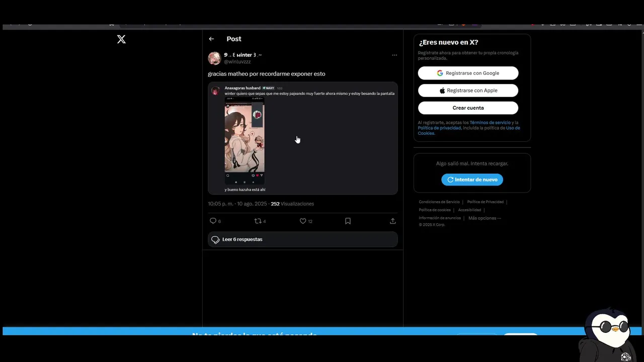The image size is (644, 362).
Task: Click Intentar de nuevo button
Action: [x=472, y=179]
